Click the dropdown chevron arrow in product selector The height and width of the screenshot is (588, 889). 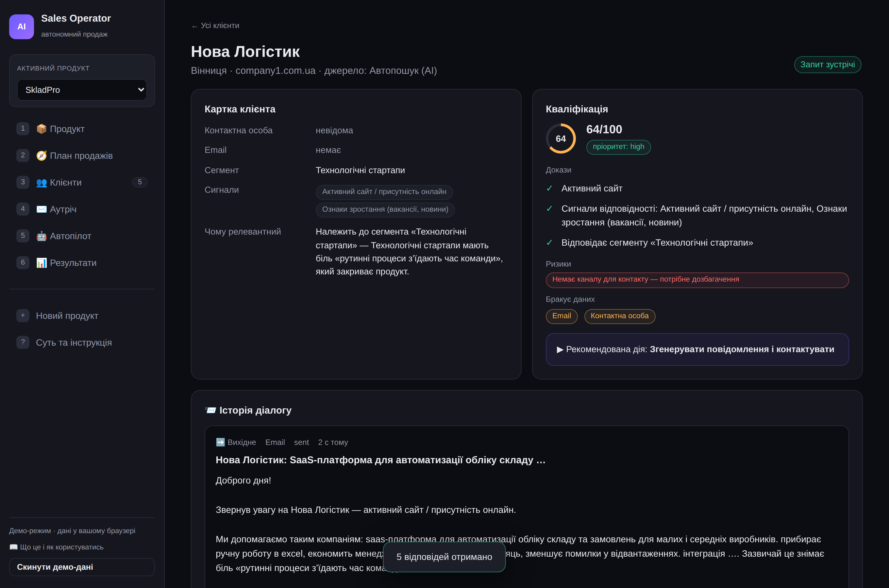(141, 90)
